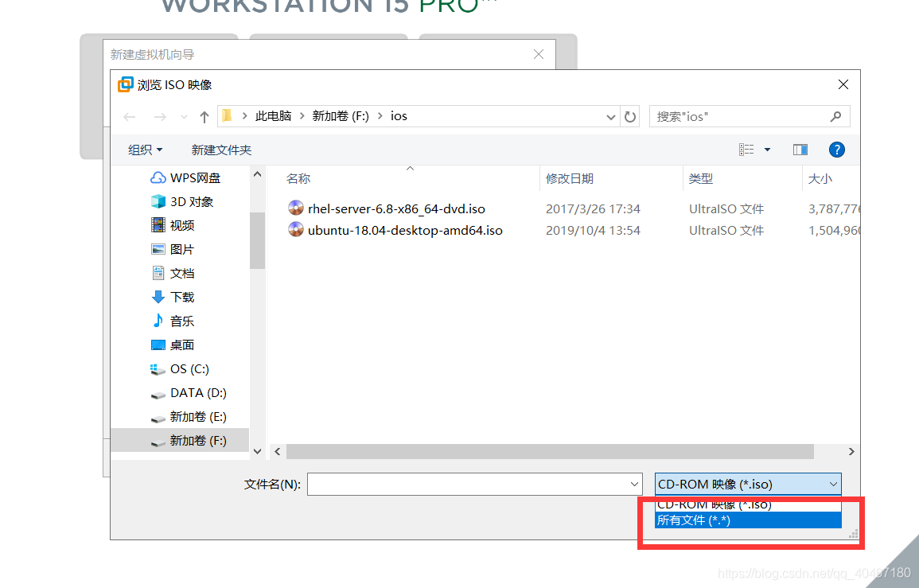Screen dimensions: 919x588
Task: Sort by 类型 column header
Action: point(701,178)
